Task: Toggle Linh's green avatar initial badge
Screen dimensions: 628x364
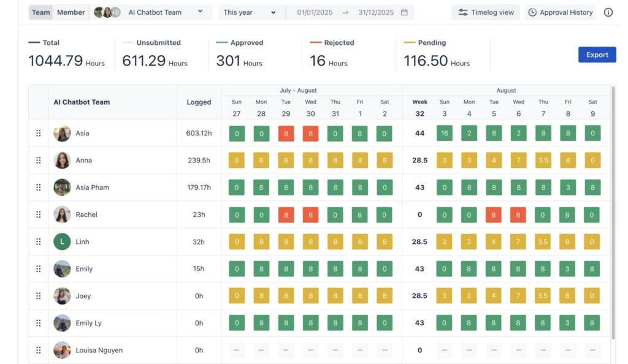Action: pyautogui.click(x=62, y=241)
